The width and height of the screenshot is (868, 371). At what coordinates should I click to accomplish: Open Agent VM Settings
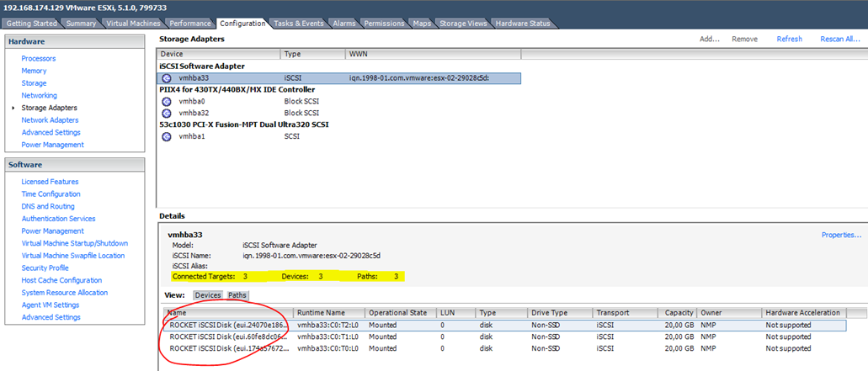51,305
